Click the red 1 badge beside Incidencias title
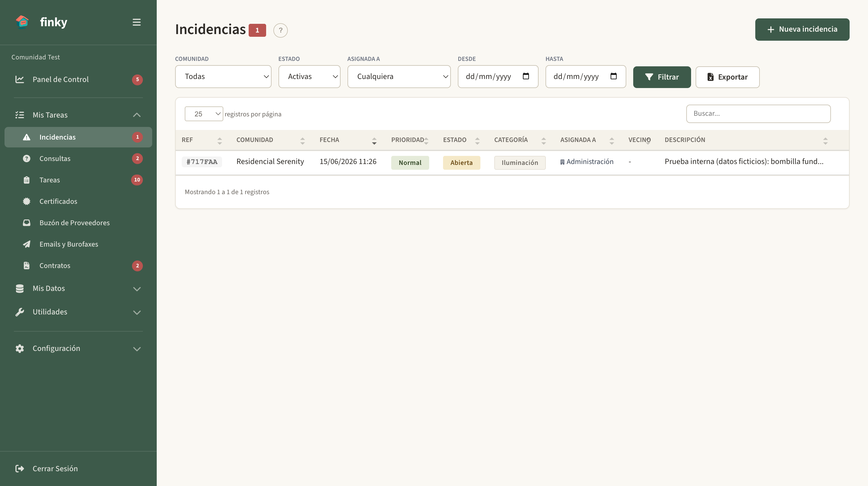The width and height of the screenshot is (868, 486). 257,30
